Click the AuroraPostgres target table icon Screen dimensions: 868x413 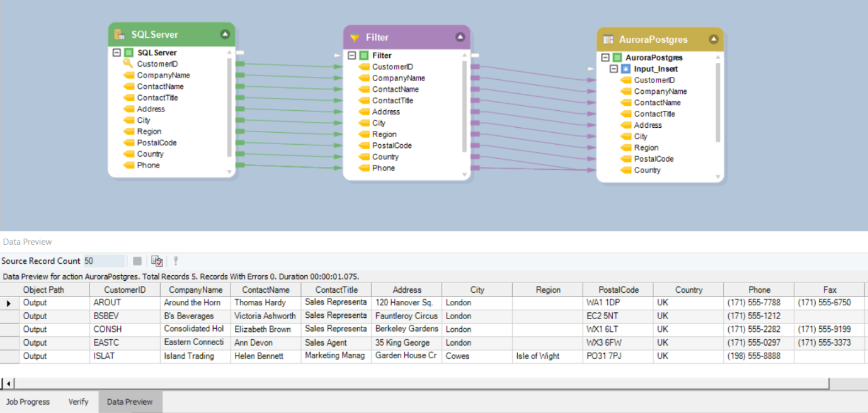[608, 39]
